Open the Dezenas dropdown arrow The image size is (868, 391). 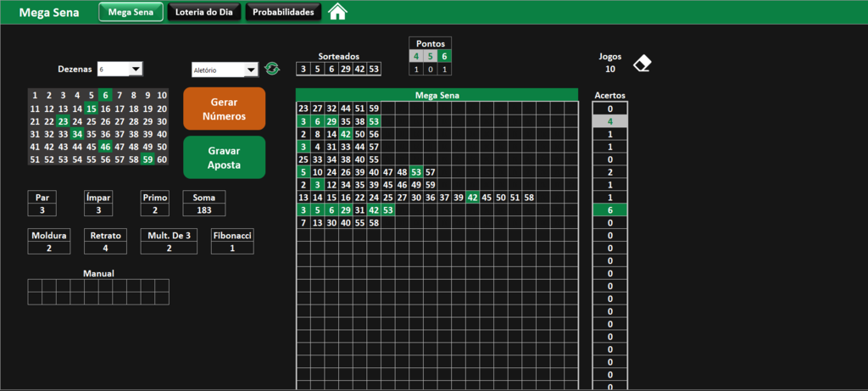click(x=136, y=70)
